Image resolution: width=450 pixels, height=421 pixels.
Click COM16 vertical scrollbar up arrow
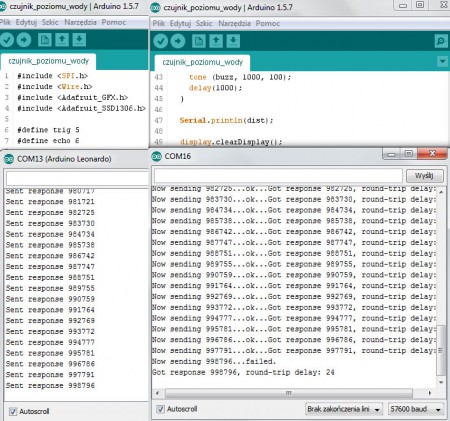click(441, 192)
